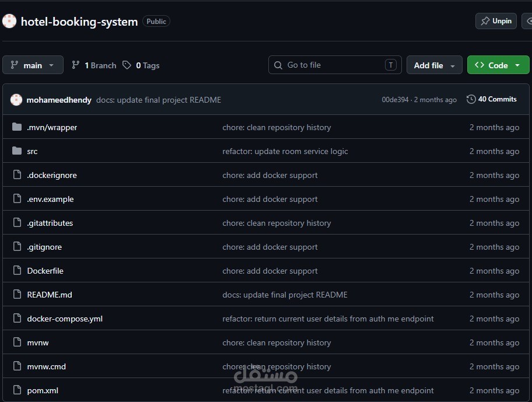Click the pom.xml file icon
Viewport: 532px width, 402px height.
click(x=17, y=390)
